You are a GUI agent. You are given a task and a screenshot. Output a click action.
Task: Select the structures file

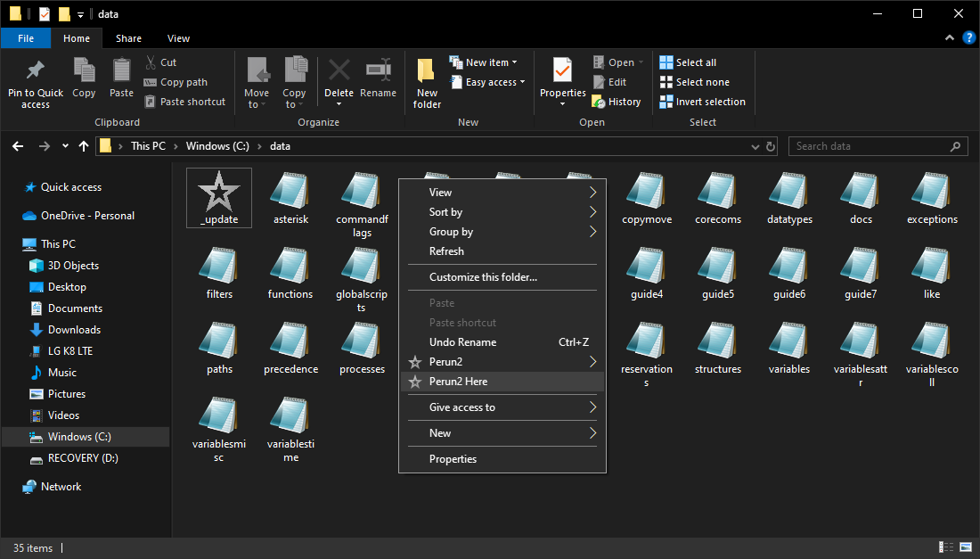[718, 348]
